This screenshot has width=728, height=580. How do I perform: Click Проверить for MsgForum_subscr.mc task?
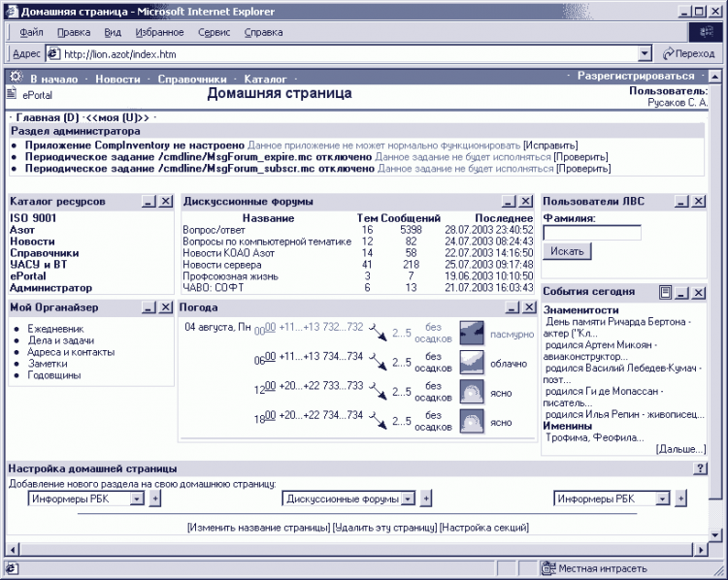[583, 169]
